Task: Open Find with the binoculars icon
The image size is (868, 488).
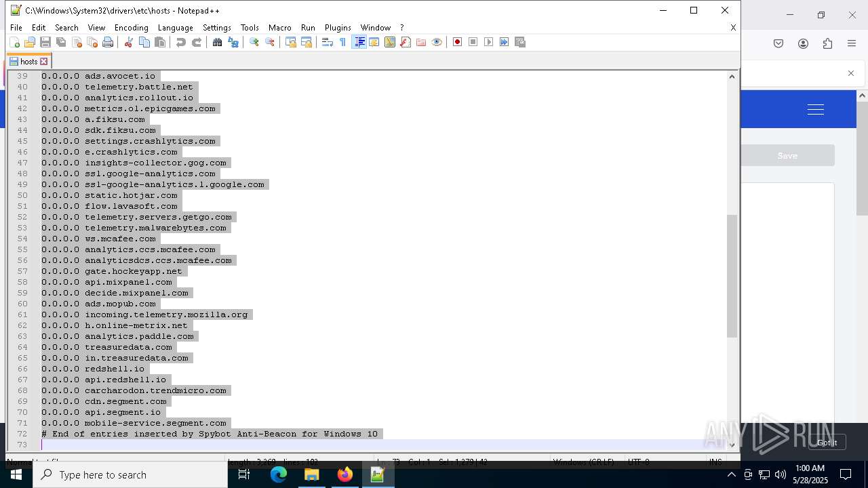Action: click(217, 42)
